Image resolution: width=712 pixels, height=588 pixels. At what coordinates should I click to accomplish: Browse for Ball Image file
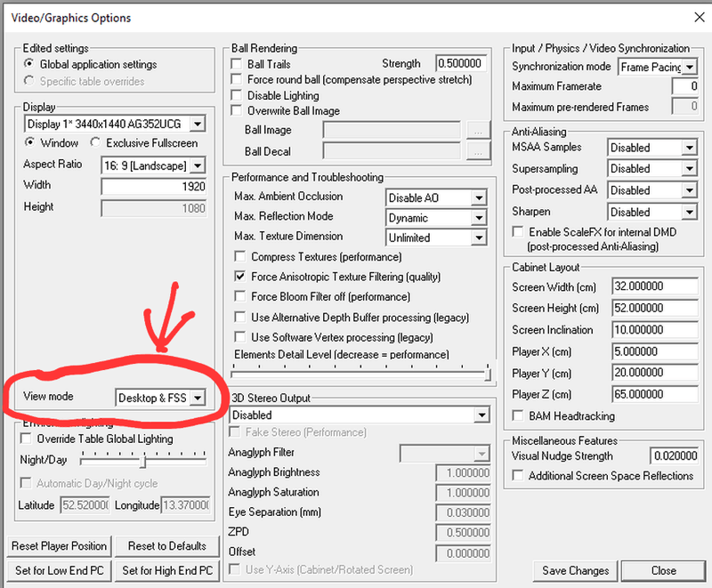pyautogui.click(x=479, y=130)
